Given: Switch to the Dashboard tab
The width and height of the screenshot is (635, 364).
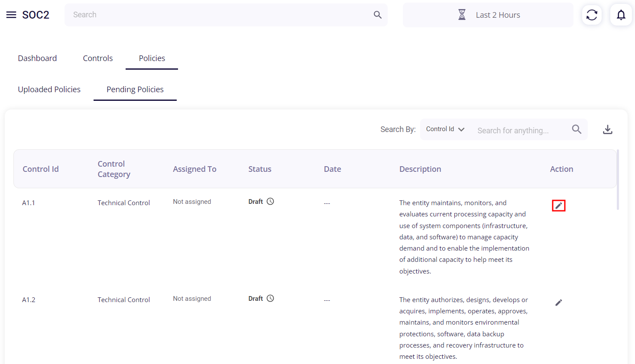Looking at the screenshot, I should coord(37,58).
